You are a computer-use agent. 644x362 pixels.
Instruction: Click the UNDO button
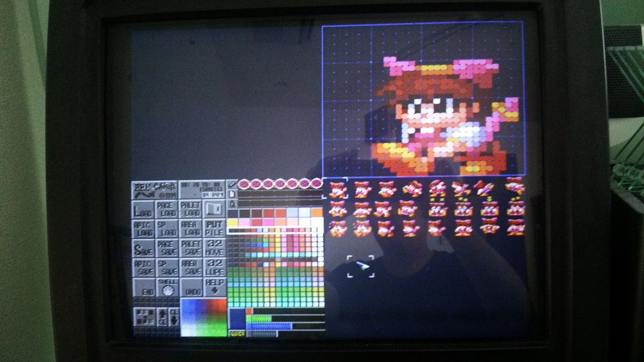point(191,287)
